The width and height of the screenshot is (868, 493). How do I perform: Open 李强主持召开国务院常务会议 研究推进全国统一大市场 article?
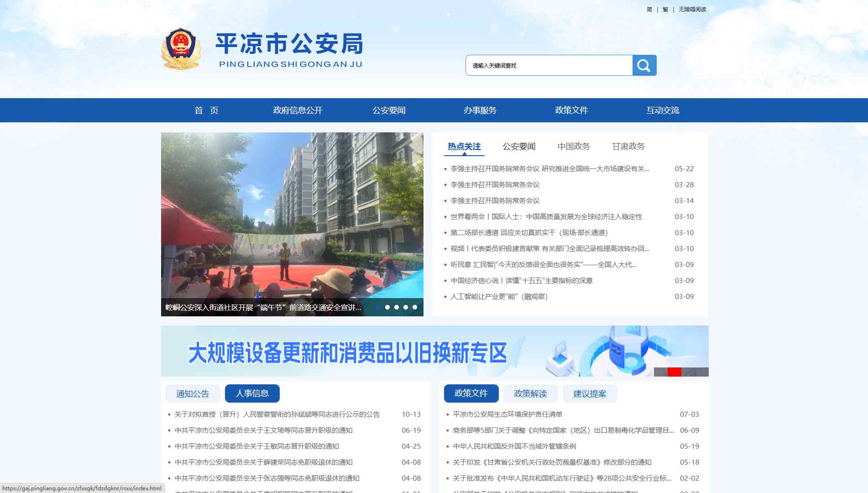click(x=549, y=169)
